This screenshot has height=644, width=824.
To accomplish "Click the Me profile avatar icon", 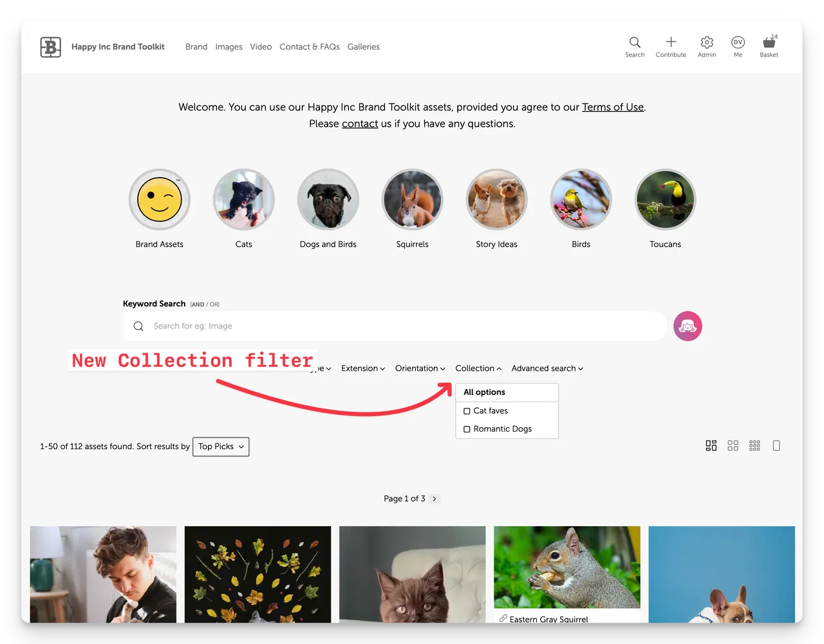I will pos(738,42).
